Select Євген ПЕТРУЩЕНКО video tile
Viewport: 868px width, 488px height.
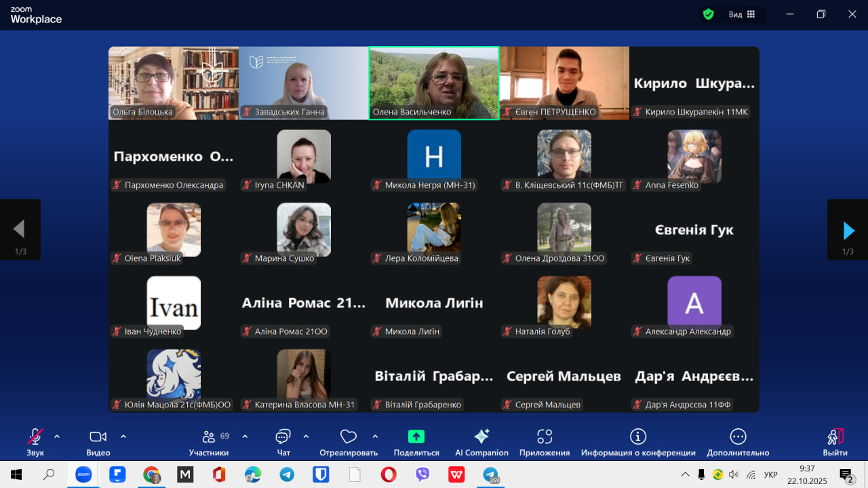point(564,83)
